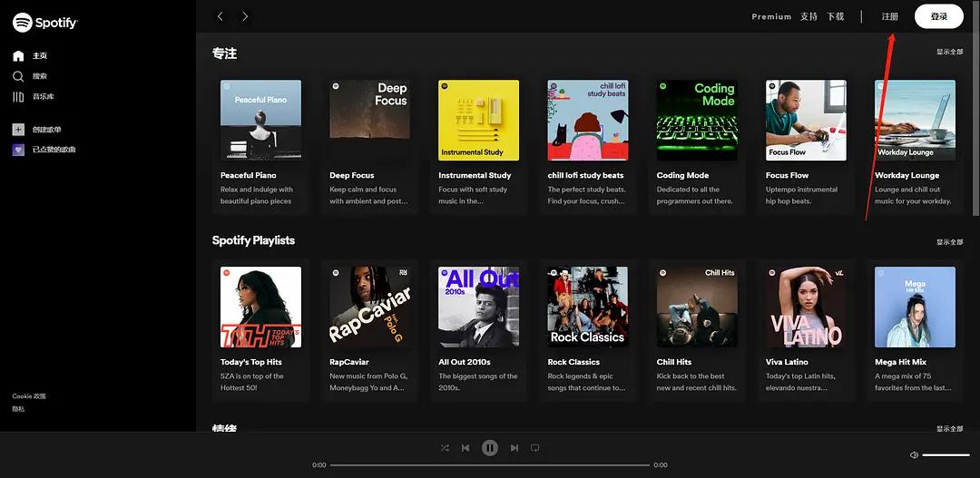980x478 pixels.
Task: Open the All Out 2010s cover
Action: coord(479,307)
